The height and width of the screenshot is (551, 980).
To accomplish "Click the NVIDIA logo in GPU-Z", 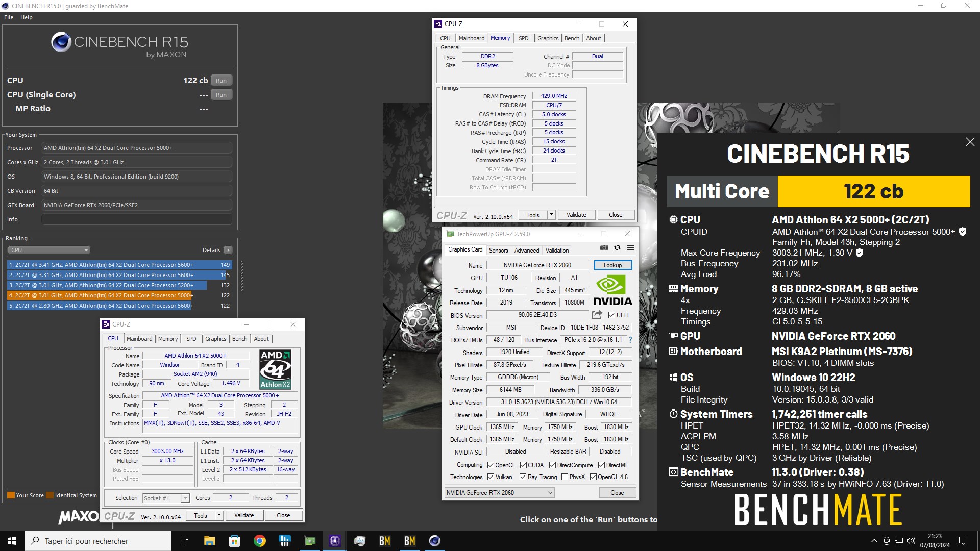I will [612, 290].
